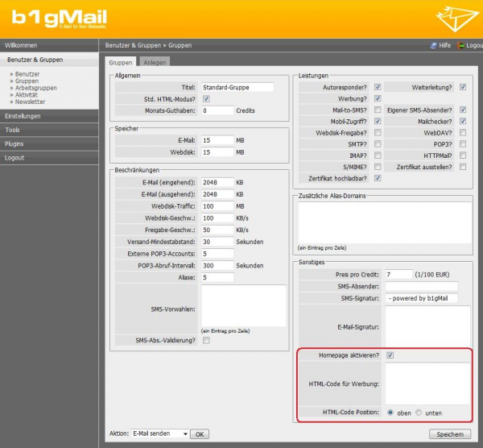
Task: Enable the Mail-to-SMS checkbox
Action: (378, 110)
